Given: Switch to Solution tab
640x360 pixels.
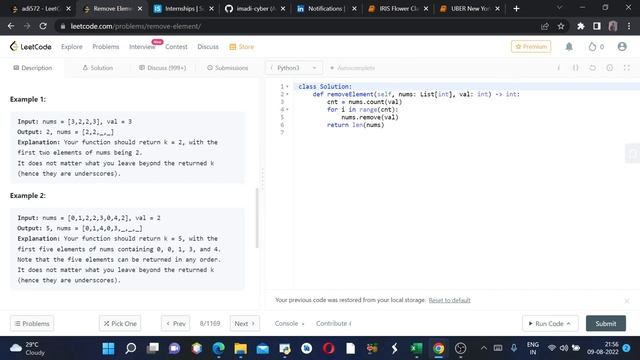Looking at the screenshot, I should (x=98, y=68).
